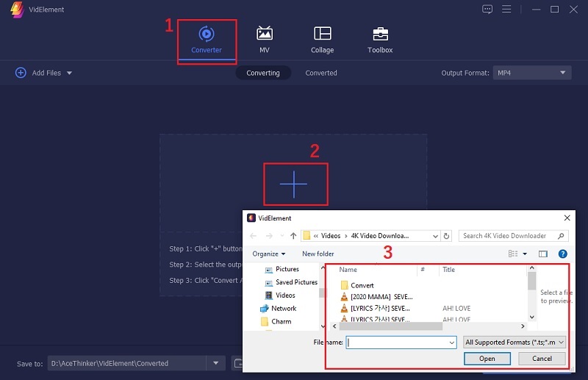Screen dimensions: 588x380
Task: Open the Output Format MP4 dropdown
Action: tap(532, 73)
